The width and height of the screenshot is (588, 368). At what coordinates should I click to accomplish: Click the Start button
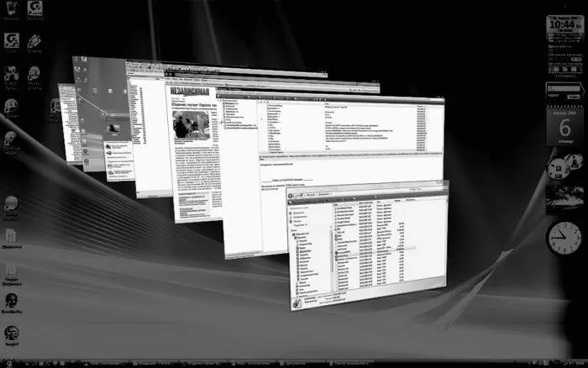tap(8, 363)
